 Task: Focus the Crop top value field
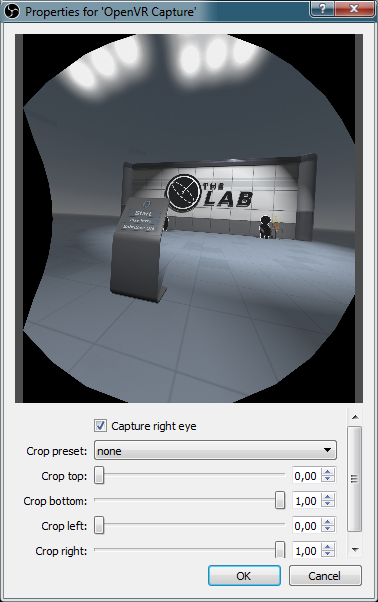(x=306, y=476)
